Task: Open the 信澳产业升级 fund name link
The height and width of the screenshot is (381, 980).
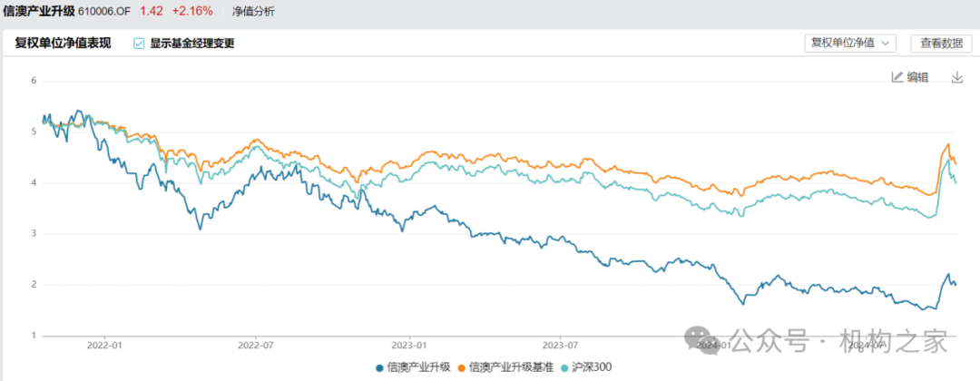Action: tap(38, 11)
